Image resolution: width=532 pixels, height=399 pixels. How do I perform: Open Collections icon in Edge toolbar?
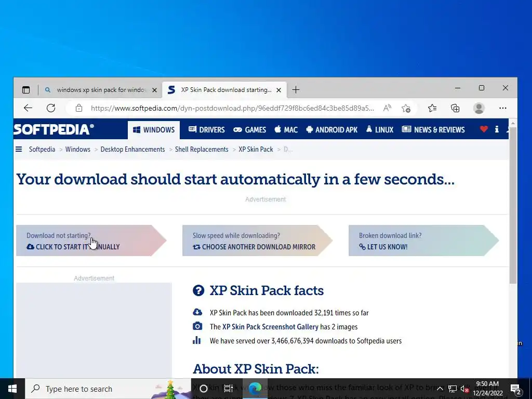coord(455,108)
